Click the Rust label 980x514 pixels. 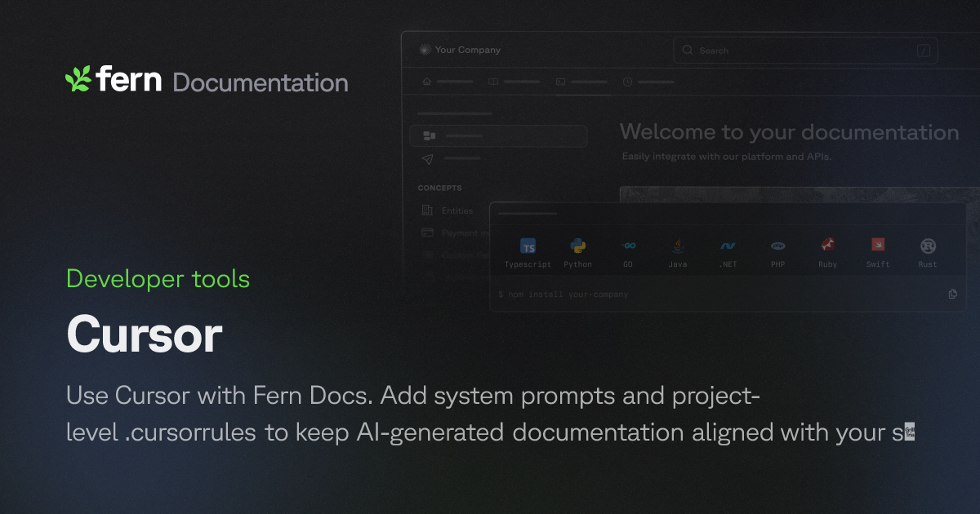tap(928, 264)
